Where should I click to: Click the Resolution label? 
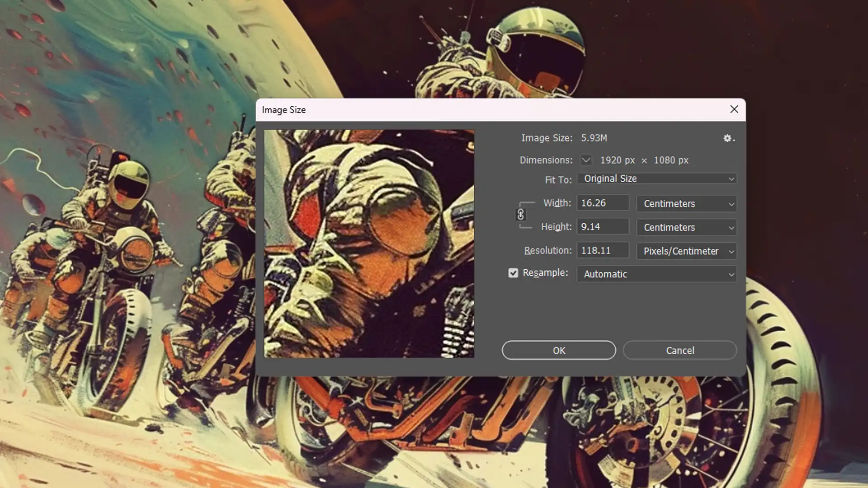(x=548, y=250)
